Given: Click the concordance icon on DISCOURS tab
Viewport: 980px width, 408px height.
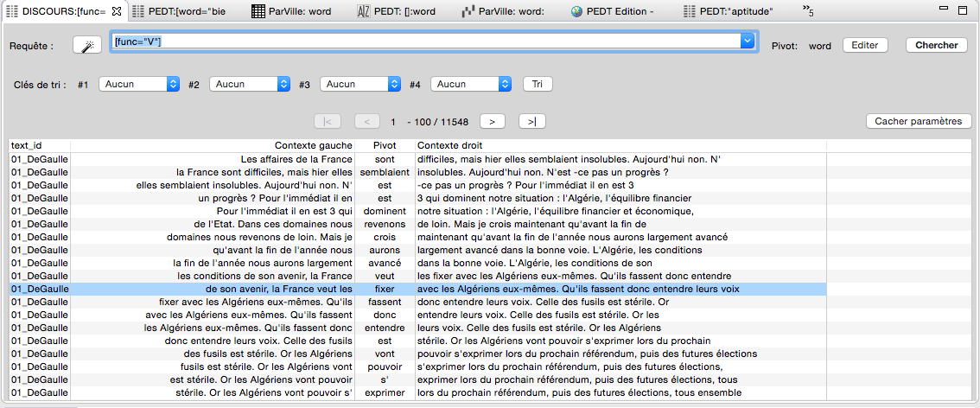Looking at the screenshot, I should pos(11,10).
